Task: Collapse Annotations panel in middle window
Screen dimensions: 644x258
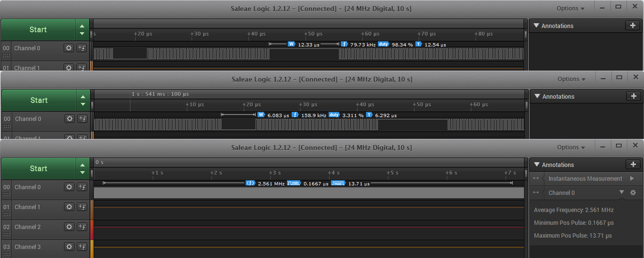Action: tap(537, 96)
